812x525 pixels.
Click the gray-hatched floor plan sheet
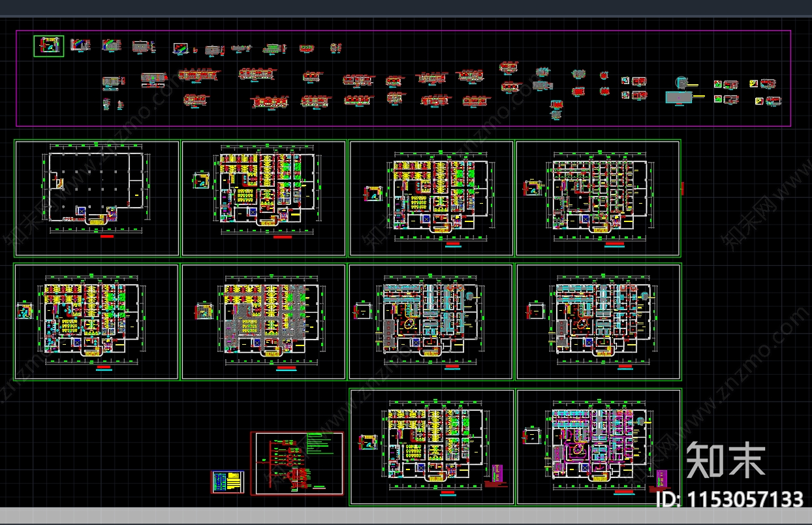coord(264,321)
